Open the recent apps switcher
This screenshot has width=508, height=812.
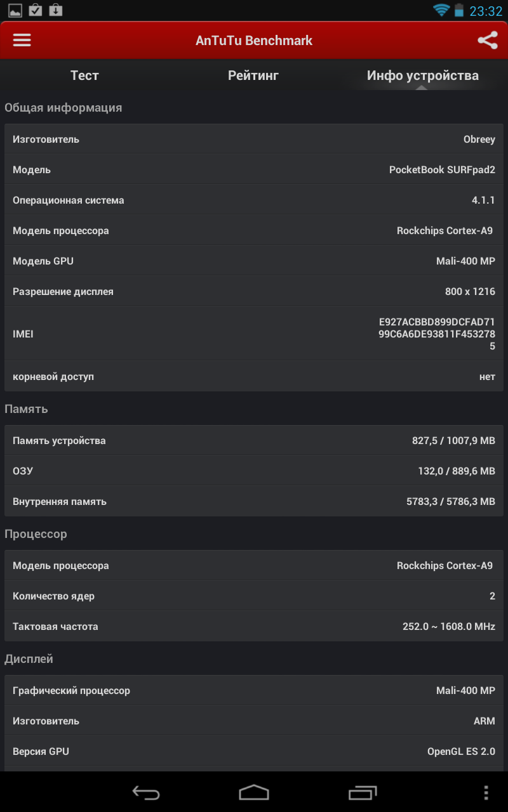[363, 792]
